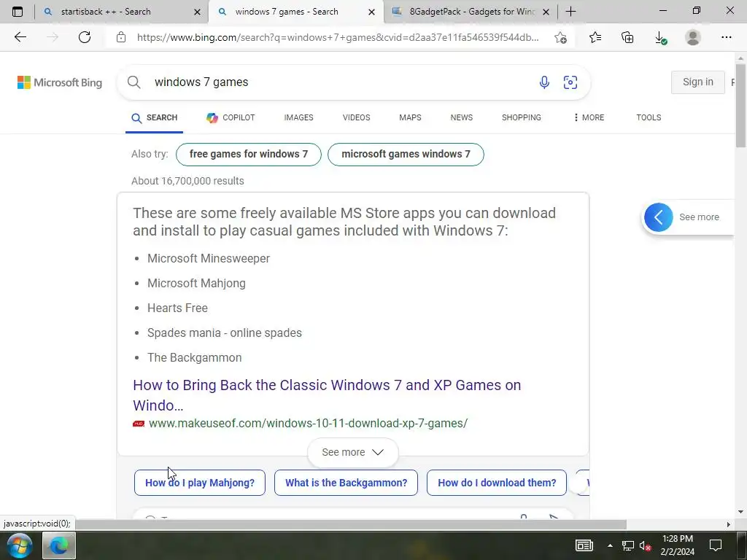Open the Downloads icon
The height and width of the screenshot is (560, 747).
[x=660, y=38]
